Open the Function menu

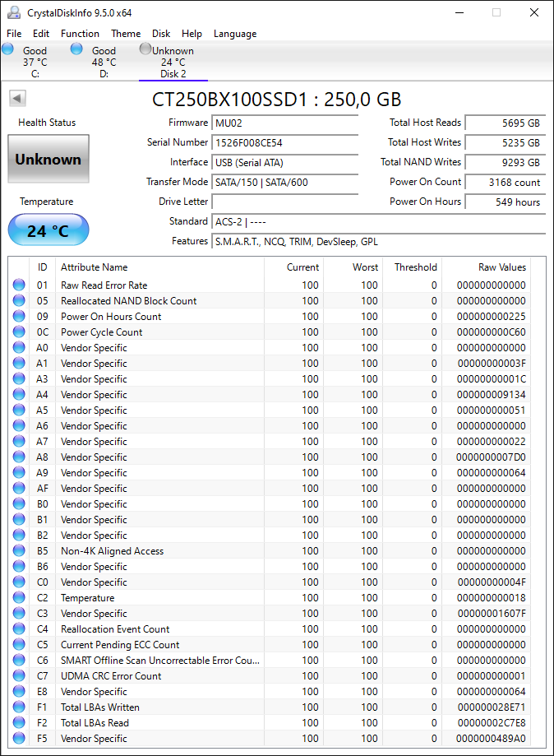(80, 34)
